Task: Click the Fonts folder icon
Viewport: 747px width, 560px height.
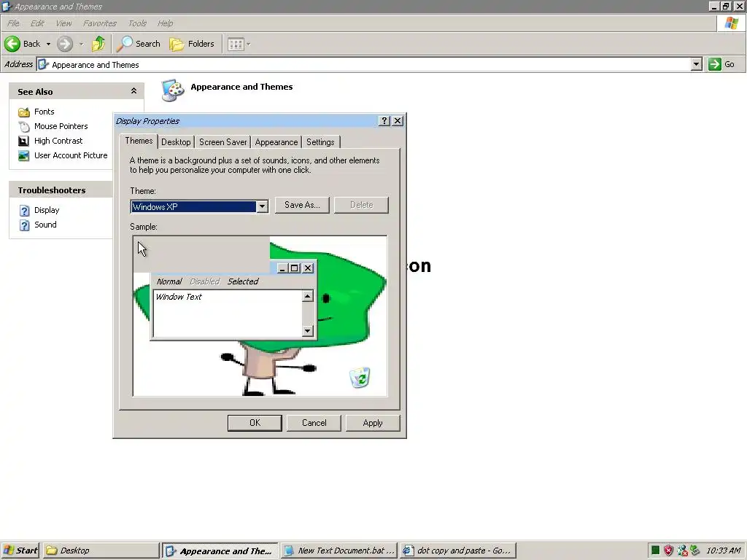Action: tap(24, 112)
